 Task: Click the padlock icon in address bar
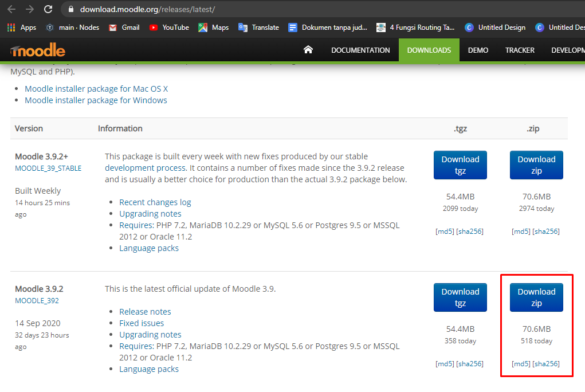pyautogui.click(x=71, y=9)
